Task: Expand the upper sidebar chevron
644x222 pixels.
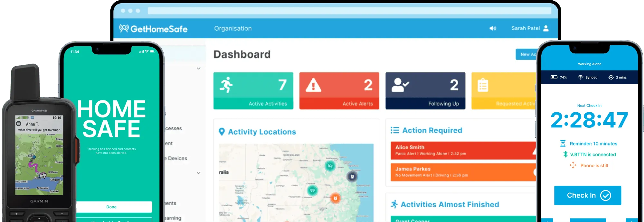Action: [199, 68]
